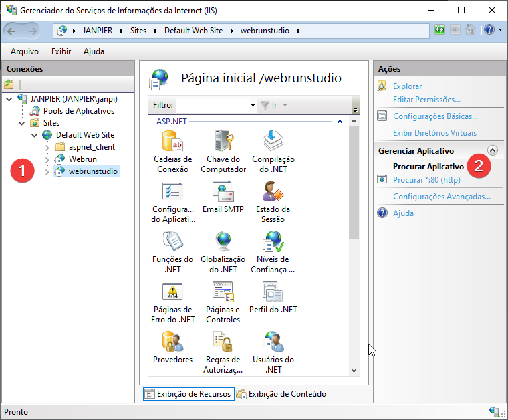This screenshot has width=508, height=420.
Task: Open the Arquivo menu
Action: [x=25, y=51]
